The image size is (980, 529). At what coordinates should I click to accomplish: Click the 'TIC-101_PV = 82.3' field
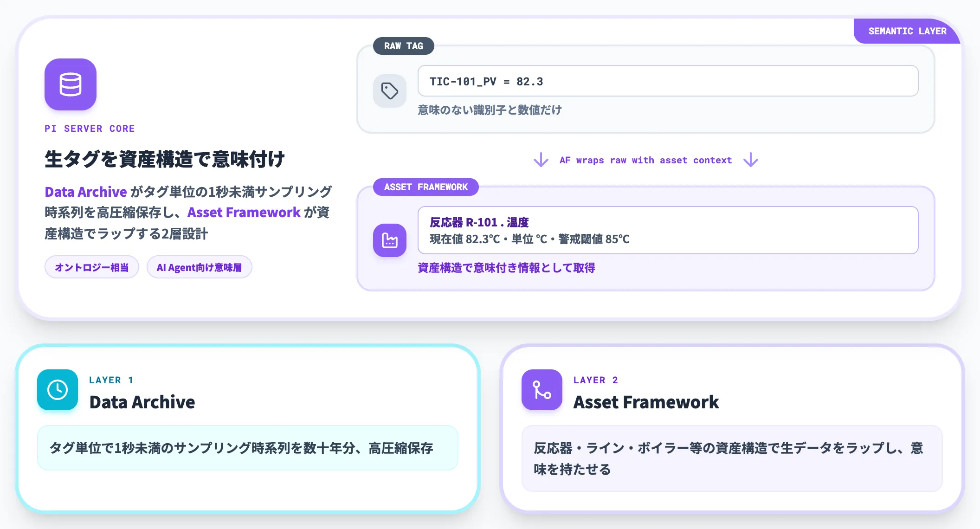668,81
